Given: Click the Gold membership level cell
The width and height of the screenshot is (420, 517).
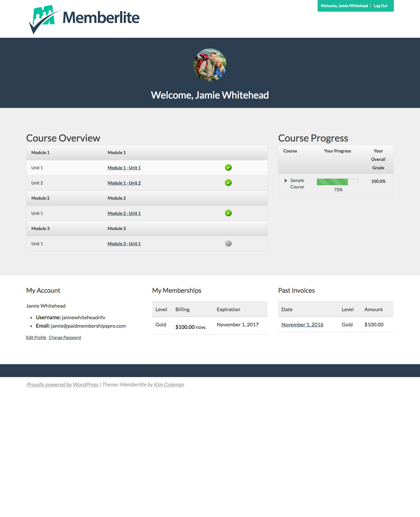Looking at the screenshot, I should pyautogui.click(x=161, y=324).
